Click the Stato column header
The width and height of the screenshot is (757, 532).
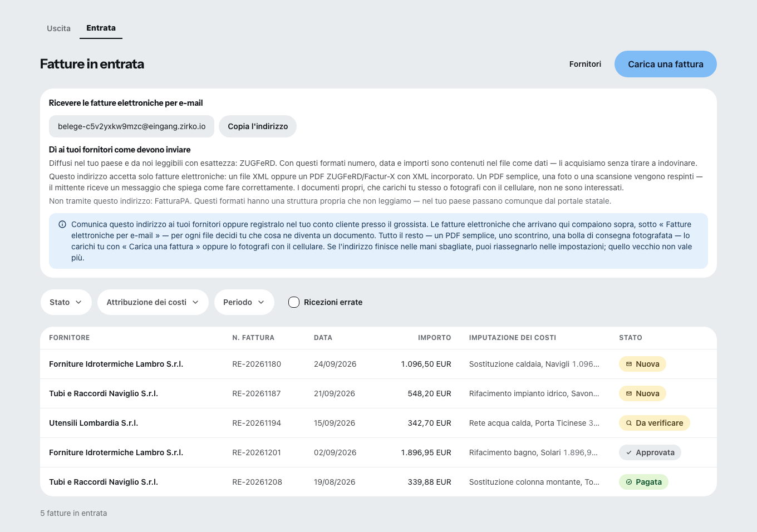(631, 338)
